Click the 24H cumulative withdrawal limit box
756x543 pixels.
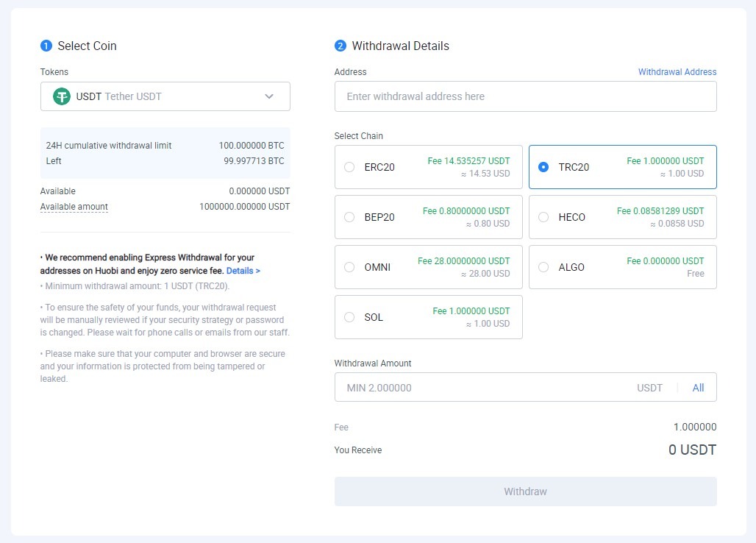click(x=165, y=153)
